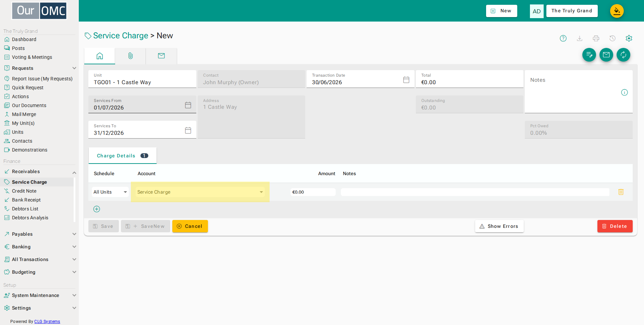Switch to the attachments paperclip tab
The image size is (644, 325).
point(131,56)
